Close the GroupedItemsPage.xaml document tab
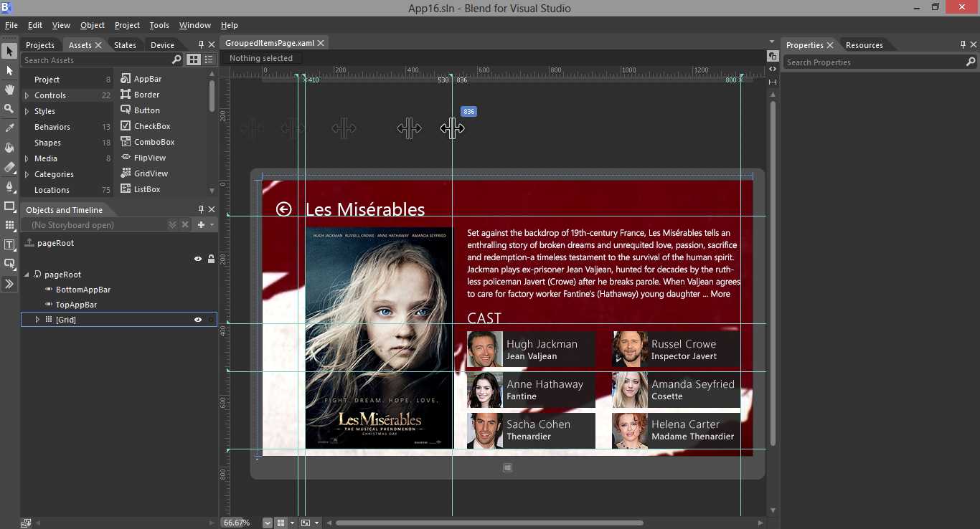This screenshot has width=980, height=529. pos(321,43)
